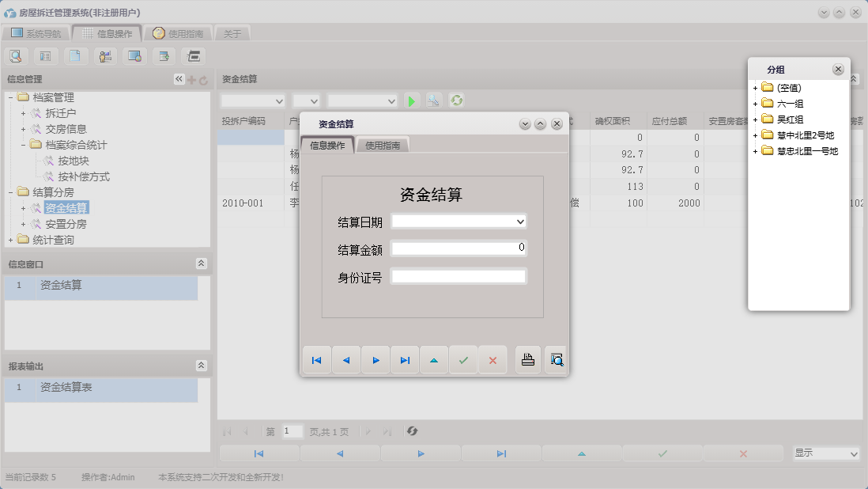
Task: Click the search magnifier toolbar icon
Action: [x=16, y=56]
